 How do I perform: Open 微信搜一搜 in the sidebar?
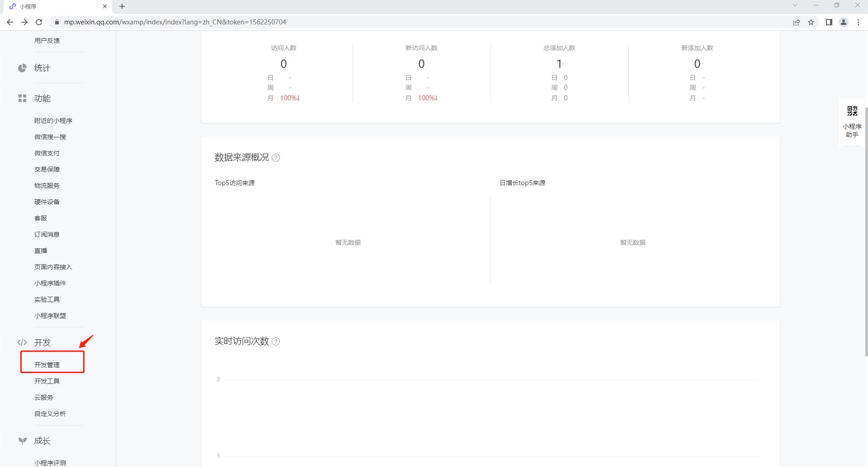pyautogui.click(x=50, y=137)
